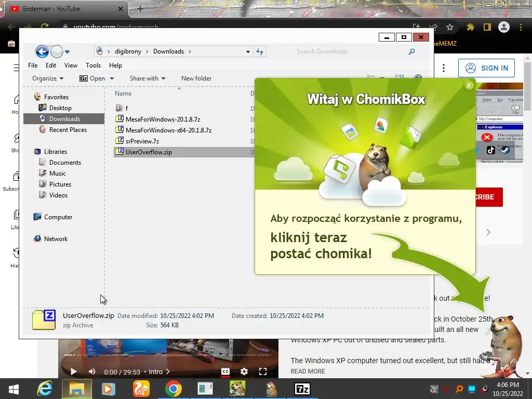The height and width of the screenshot is (399, 532).
Task: Expand the Share with dropdown
Action: coord(147,78)
